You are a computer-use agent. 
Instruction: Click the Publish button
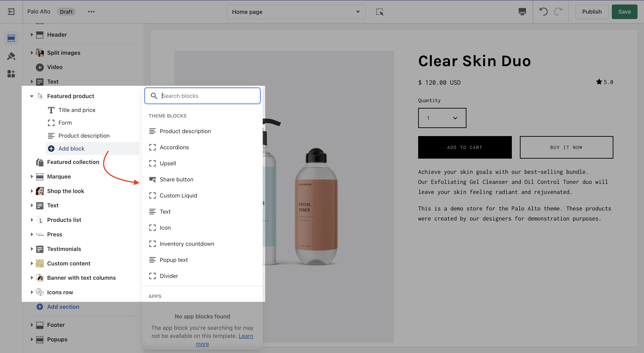591,11
